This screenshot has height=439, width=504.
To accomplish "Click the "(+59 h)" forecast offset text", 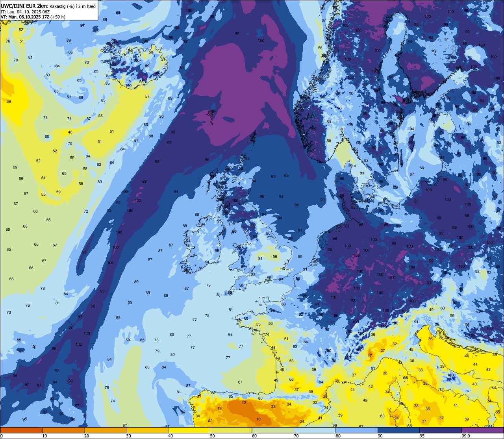I will coord(57,17).
